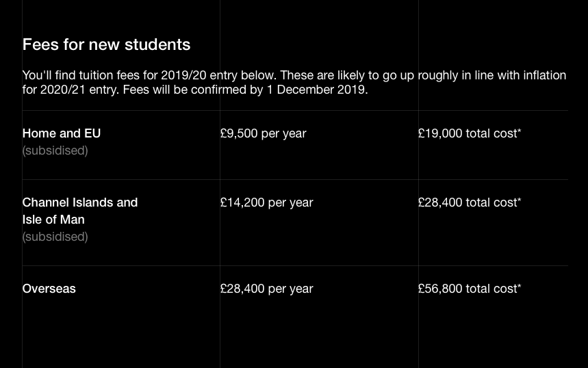588x368 pixels.
Task: Select the £19,000 total cost text
Action: click(467, 133)
